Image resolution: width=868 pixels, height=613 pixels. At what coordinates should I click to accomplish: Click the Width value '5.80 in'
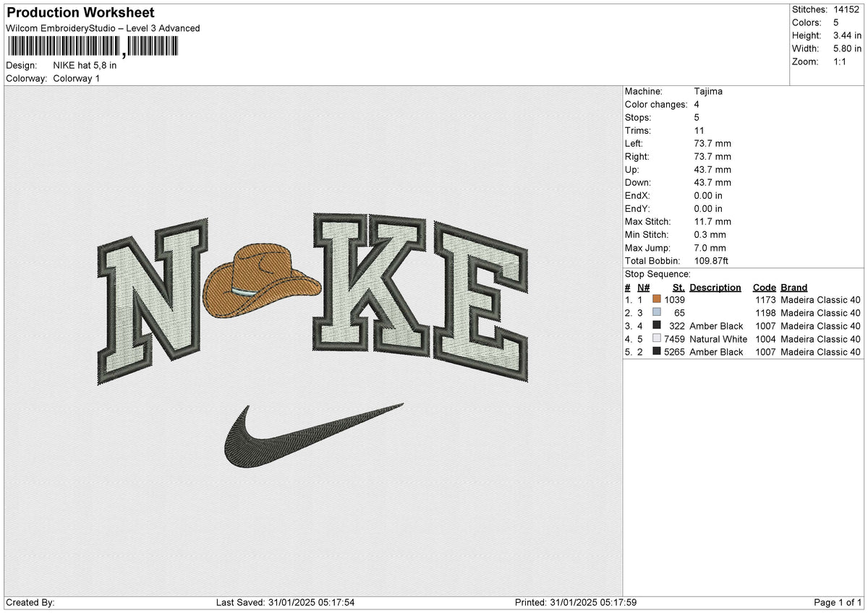tap(846, 48)
